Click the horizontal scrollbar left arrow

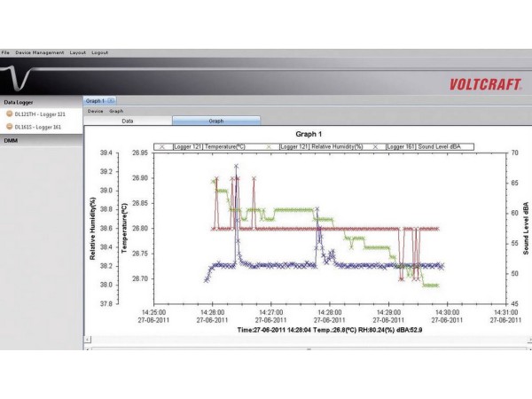tap(87, 340)
